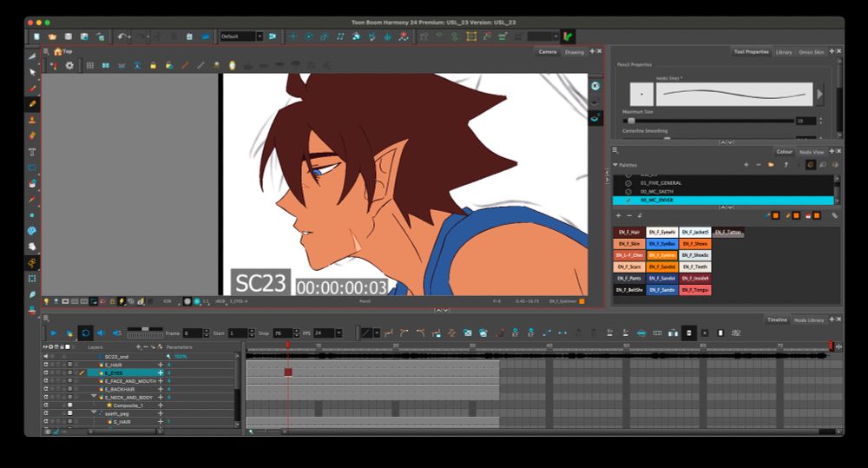
Task: Click the Add Colour plus icon below palettes
Action: click(x=618, y=215)
